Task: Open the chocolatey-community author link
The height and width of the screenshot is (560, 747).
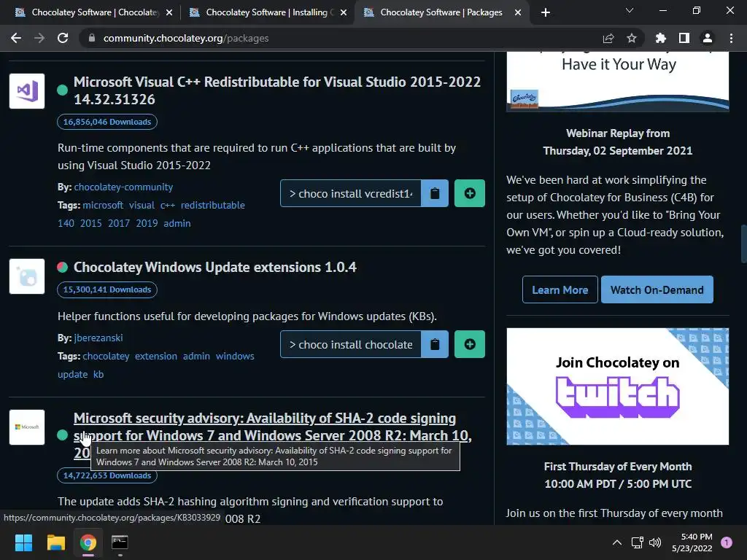Action: [x=123, y=187]
